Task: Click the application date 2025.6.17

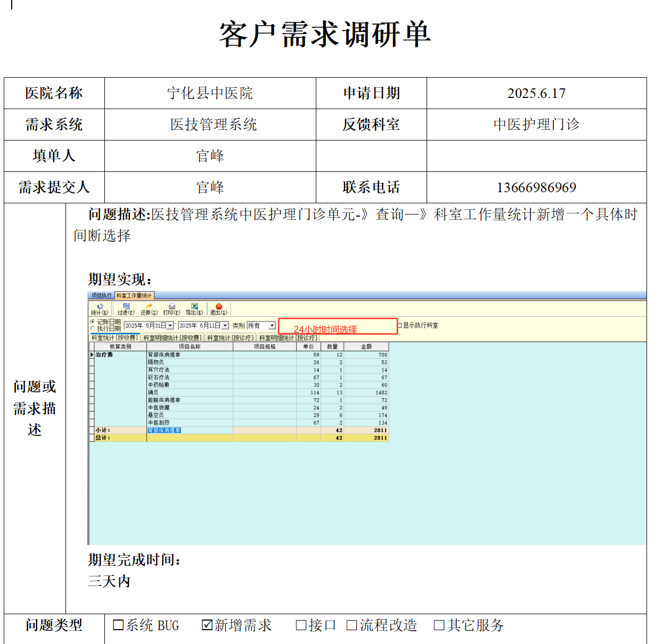Action: pos(536,93)
